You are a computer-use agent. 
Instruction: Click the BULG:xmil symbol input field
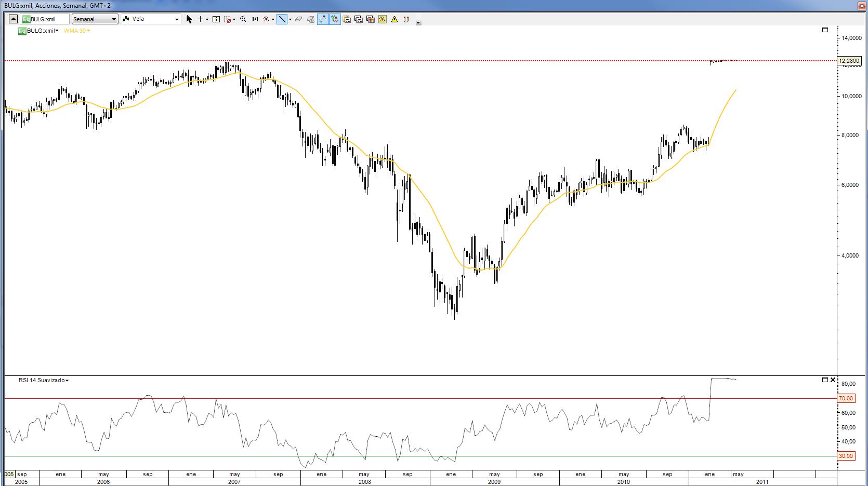tap(48, 19)
